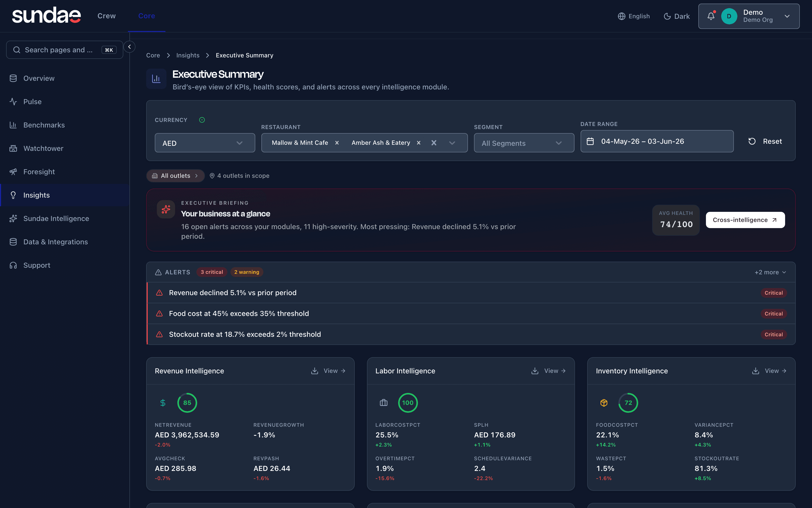The height and width of the screenshot is (508, 812).
Task: Click the D user avatar
Action: tap(729, 16)
